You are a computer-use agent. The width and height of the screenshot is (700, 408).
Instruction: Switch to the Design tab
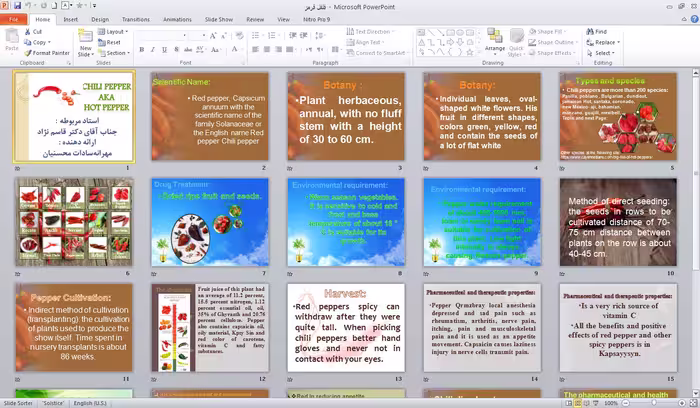(x=100, y=19)
